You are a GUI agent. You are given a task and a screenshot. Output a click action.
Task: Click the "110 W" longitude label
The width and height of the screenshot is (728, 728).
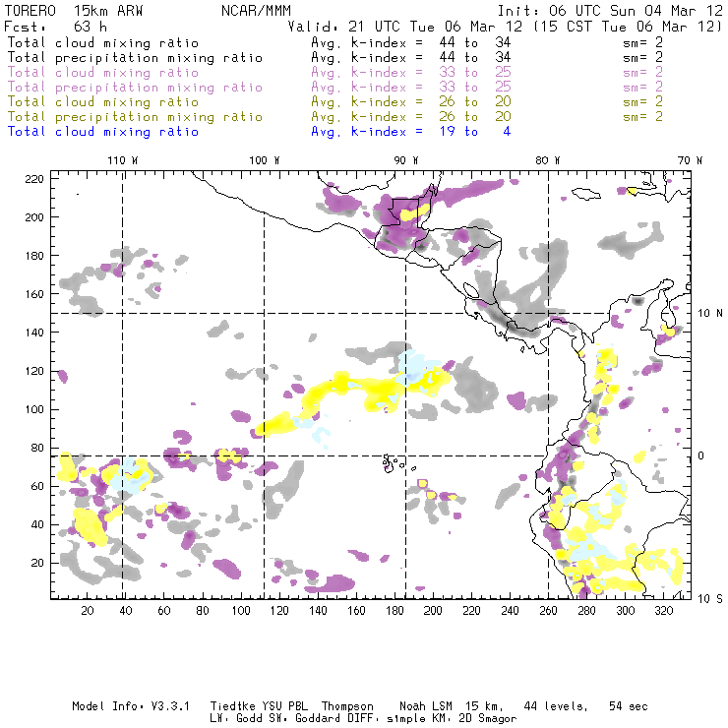click(x=123, y=160)
